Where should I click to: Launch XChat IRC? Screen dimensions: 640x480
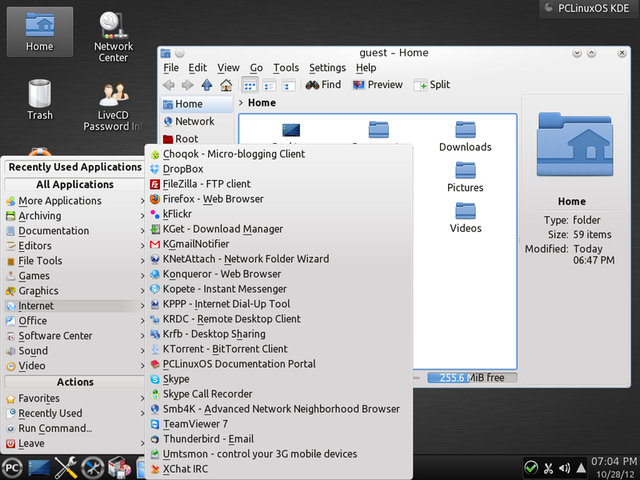click(x=278, y=469)
